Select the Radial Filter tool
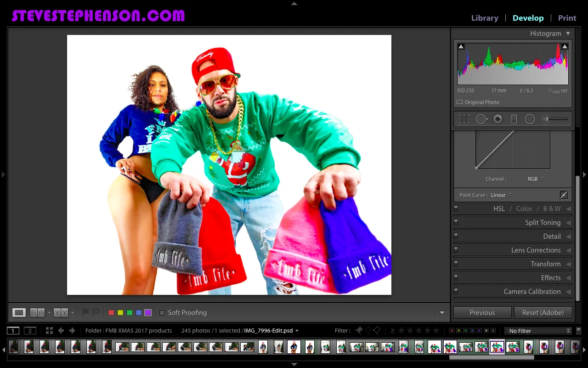Screen dimensions: 588x368 530,119
